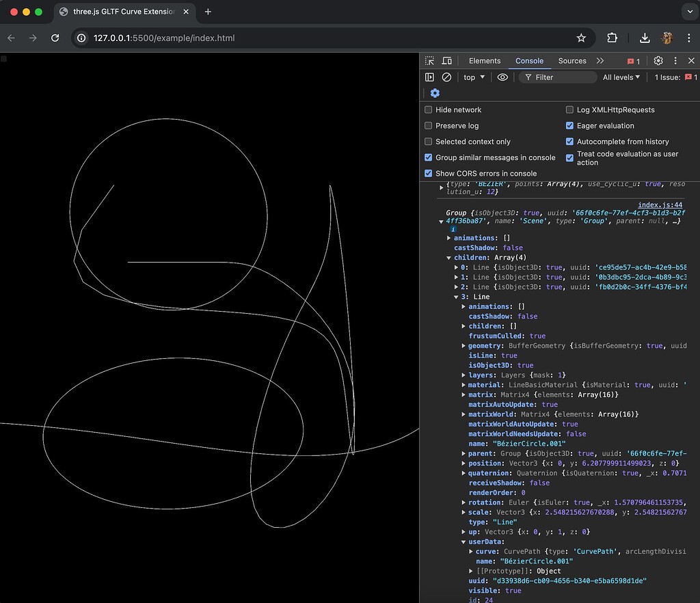The width and height of the screenshot is (700, 603).
Task: Uncheck Group similar messages in console
Action: point(427,157)
